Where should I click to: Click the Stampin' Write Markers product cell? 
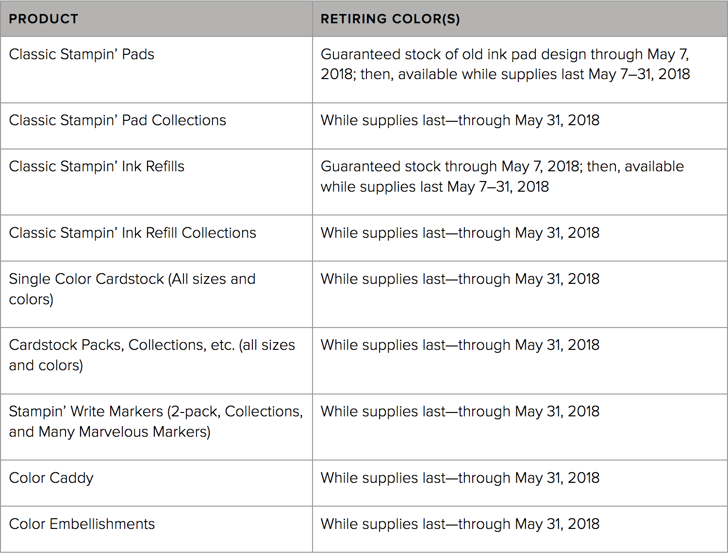(156, 427)
